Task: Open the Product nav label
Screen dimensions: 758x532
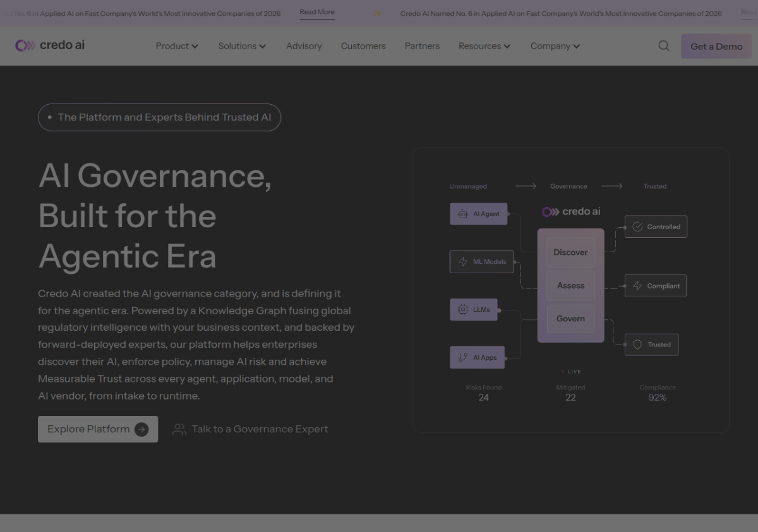Action: pos(172,46)
